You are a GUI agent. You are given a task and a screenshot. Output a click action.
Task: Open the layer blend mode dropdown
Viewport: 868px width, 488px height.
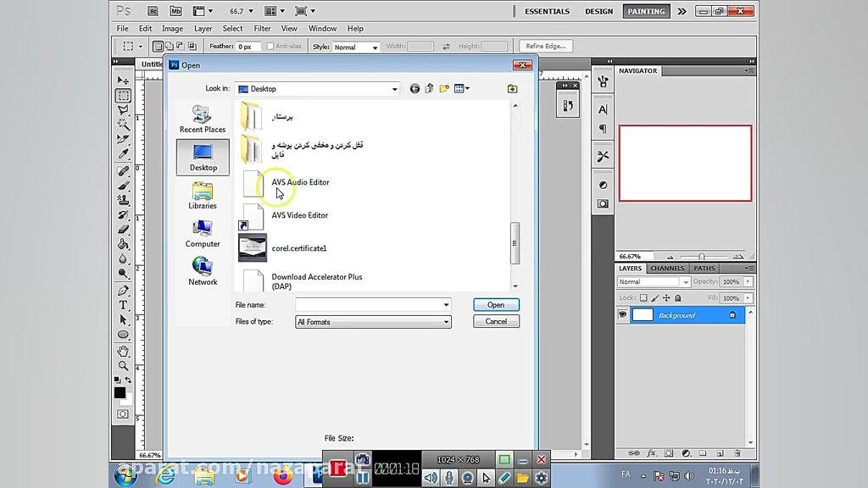(654, 281)
